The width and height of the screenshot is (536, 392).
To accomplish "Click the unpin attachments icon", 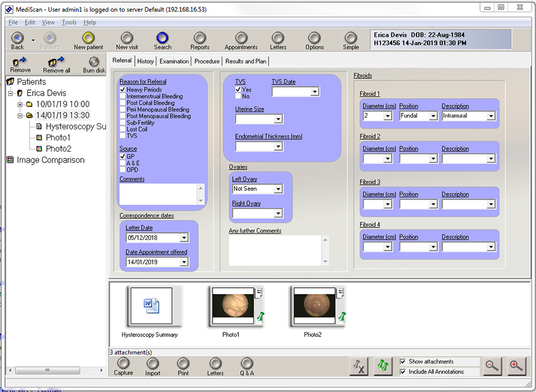I will [x=359, y=366].
